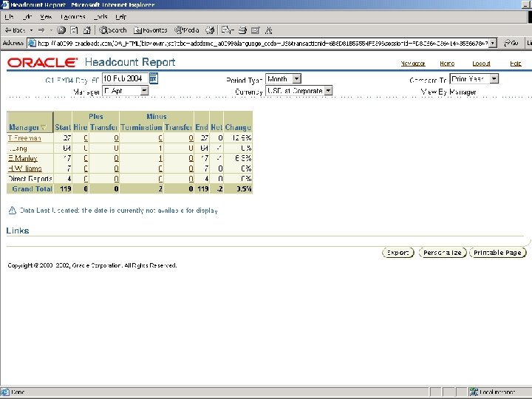Screen dimensions: 532x399
Task: Click the Mail icon in toolbar
Action: tap(228, 30)
